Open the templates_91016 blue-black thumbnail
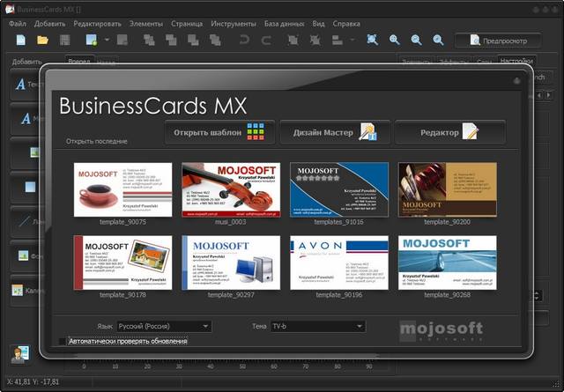This screenshot has width=564, height=392. (339, 190)
